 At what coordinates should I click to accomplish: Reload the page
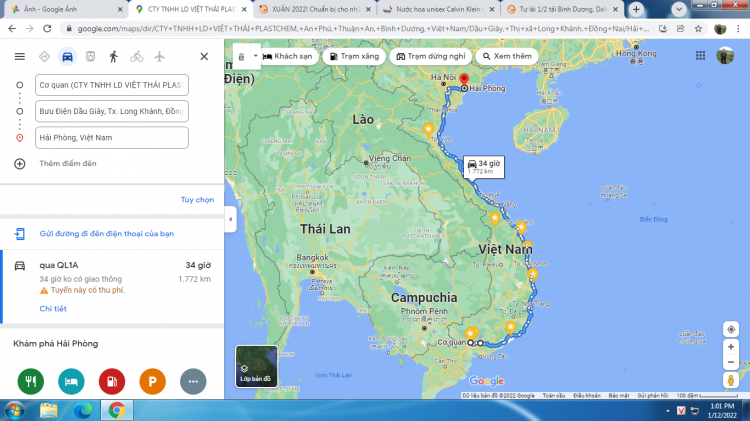(47, 29)
